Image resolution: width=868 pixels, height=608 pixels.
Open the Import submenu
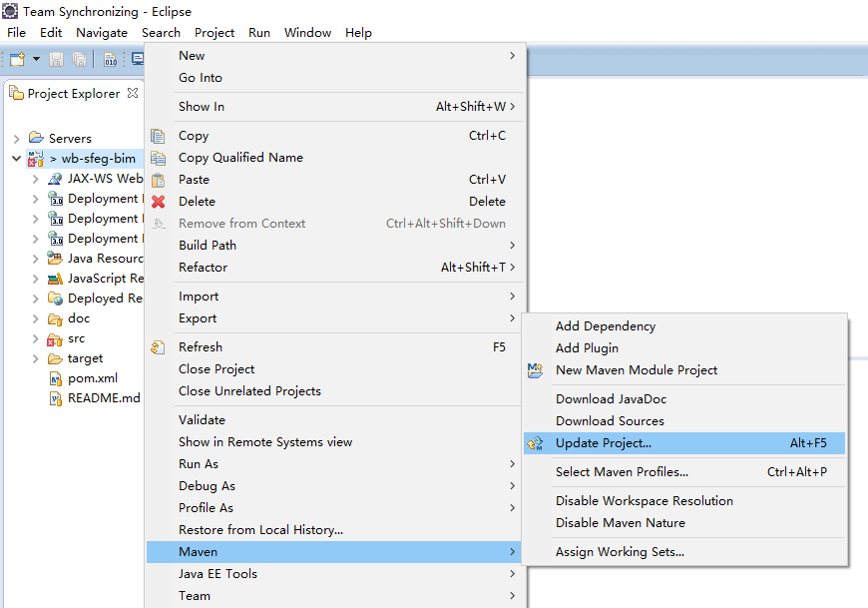point(334,297)
